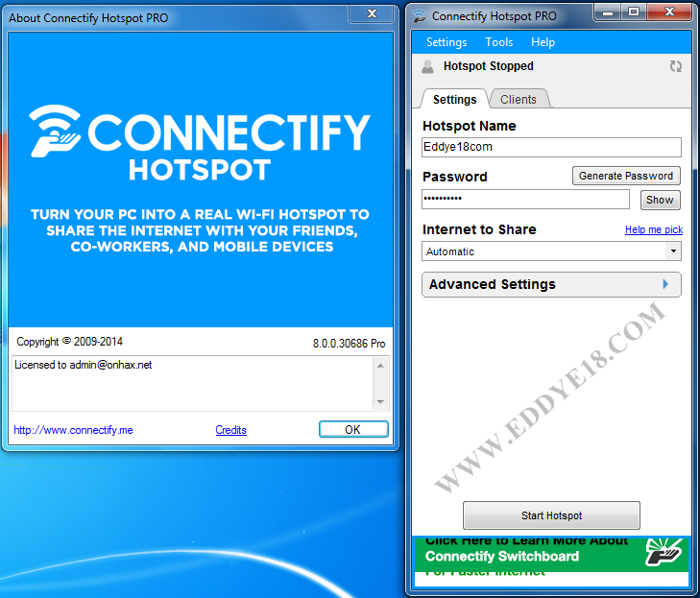700x598 pixels.
Task: Close the Connectify Hotspot PRO main window
Action: (669, 12)
